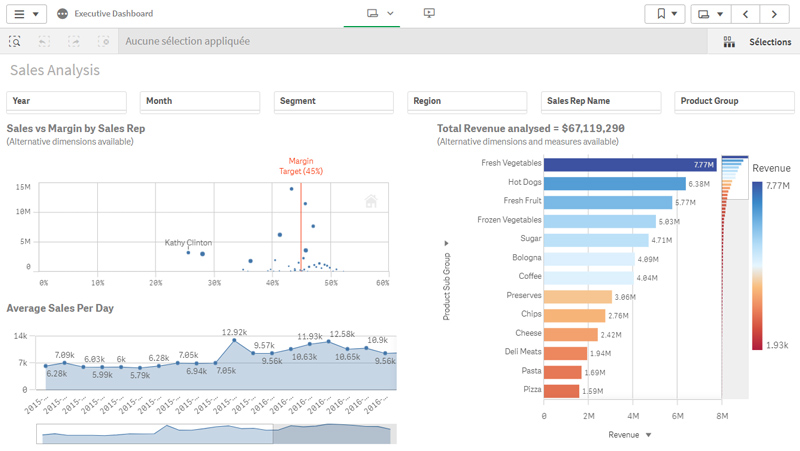Open the monitor sheet view icon
The image size is (800, 451).
(x=372, y=13)
